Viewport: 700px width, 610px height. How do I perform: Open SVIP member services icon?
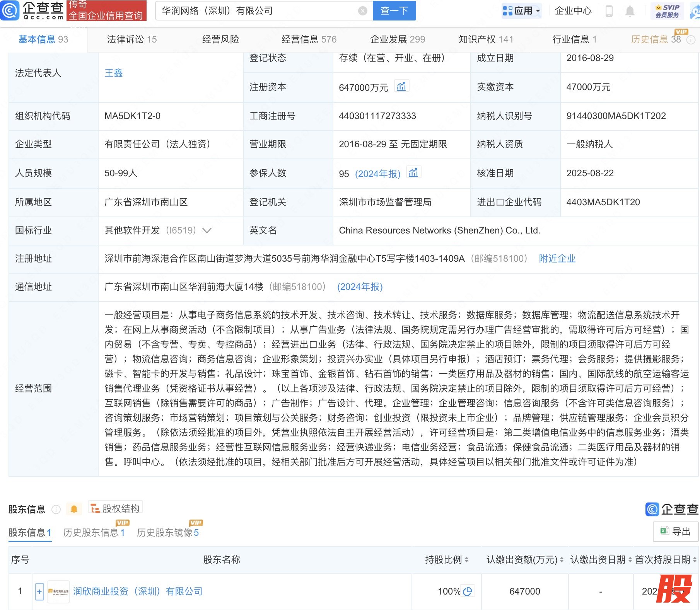click(x=667, y=11)
